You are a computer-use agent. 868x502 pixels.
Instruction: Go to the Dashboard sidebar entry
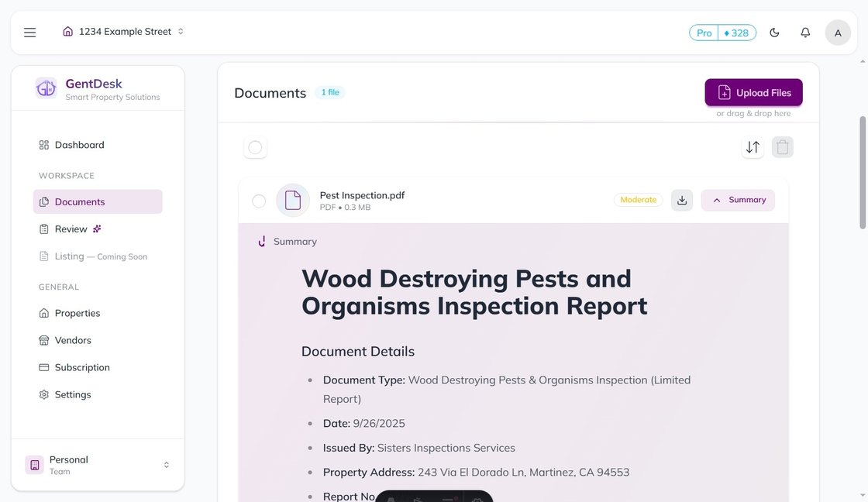point(79,144)
